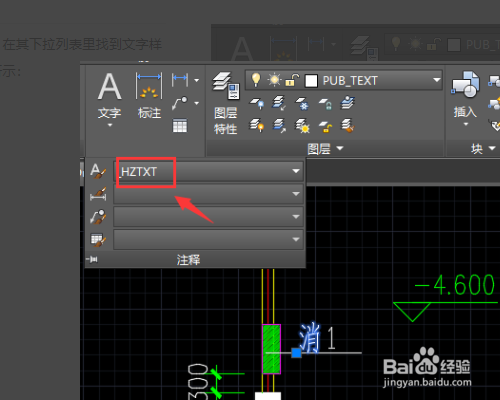Toggle PUB_TEXT layer on/off lightbulb
Screen dimensions: 500x400
tap(256, 80)
